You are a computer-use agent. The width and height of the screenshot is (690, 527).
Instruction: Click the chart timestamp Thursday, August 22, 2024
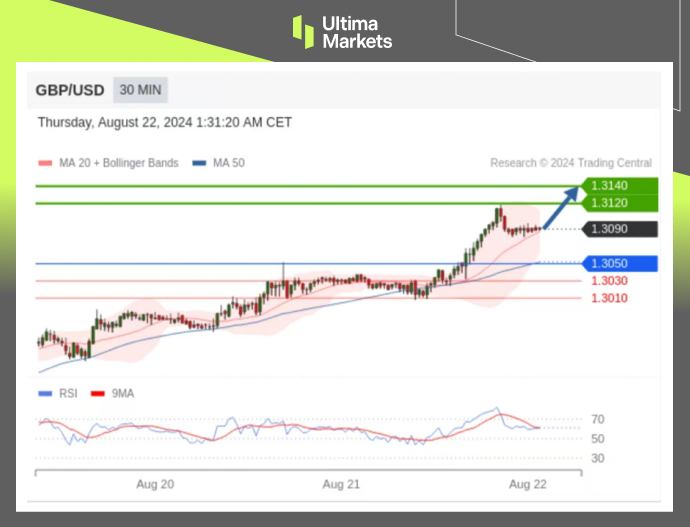[x=165, y=123]
